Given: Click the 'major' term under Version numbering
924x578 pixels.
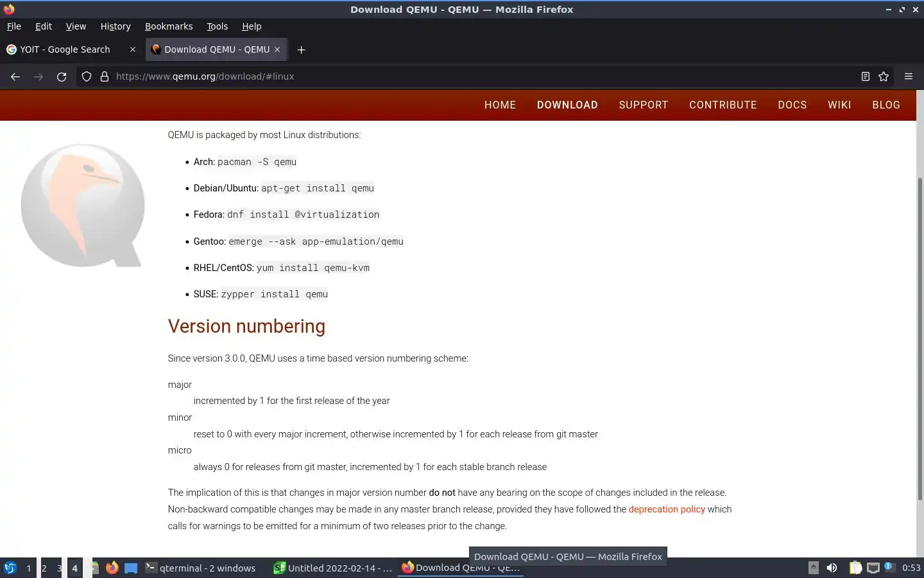Looking at the screenshot, I should 180,385.
